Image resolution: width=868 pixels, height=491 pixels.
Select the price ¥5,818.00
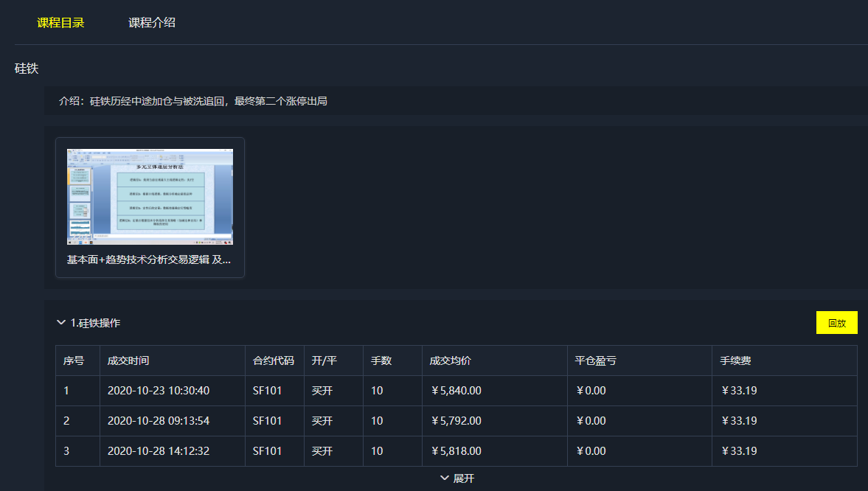click(456, 451)
